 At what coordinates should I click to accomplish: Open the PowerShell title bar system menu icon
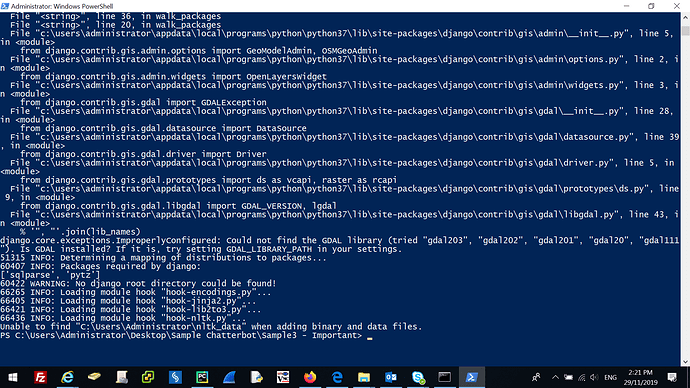[x=5, y=6]
